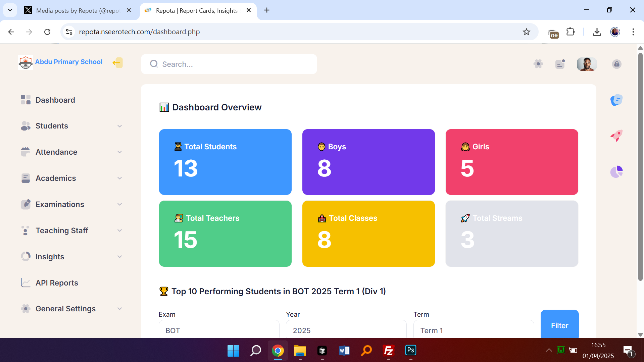The height and width of the screenshot is (362, 644).
Task: Expand the Attendance submenu chevron
Action: (119, 152)
